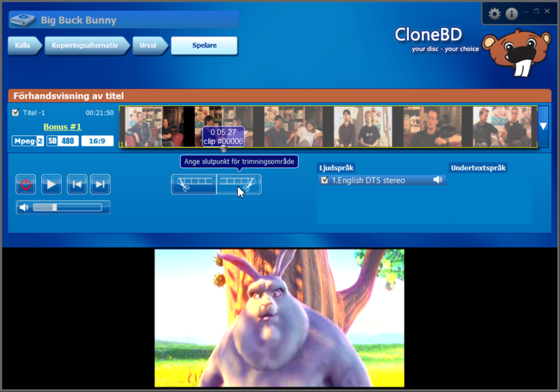Minimize the CloneBD window
The height and width of the screenshot is (392, 560).
click(x=526, y=11)
